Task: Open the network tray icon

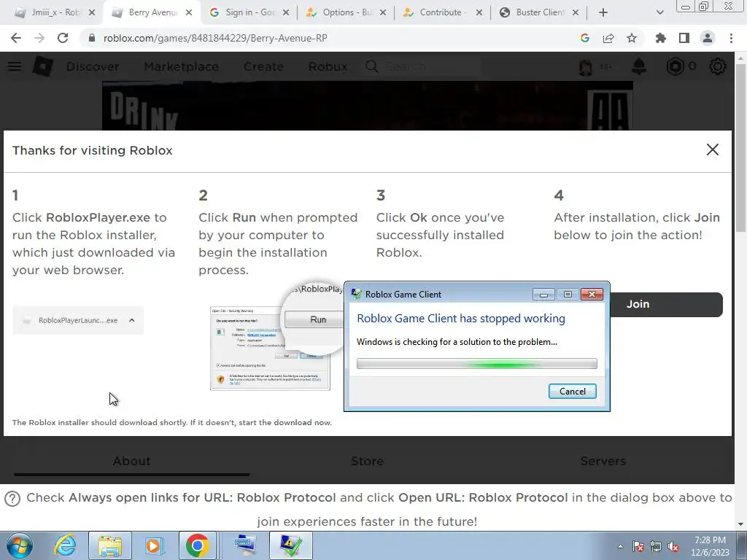Action: [656, 546]
